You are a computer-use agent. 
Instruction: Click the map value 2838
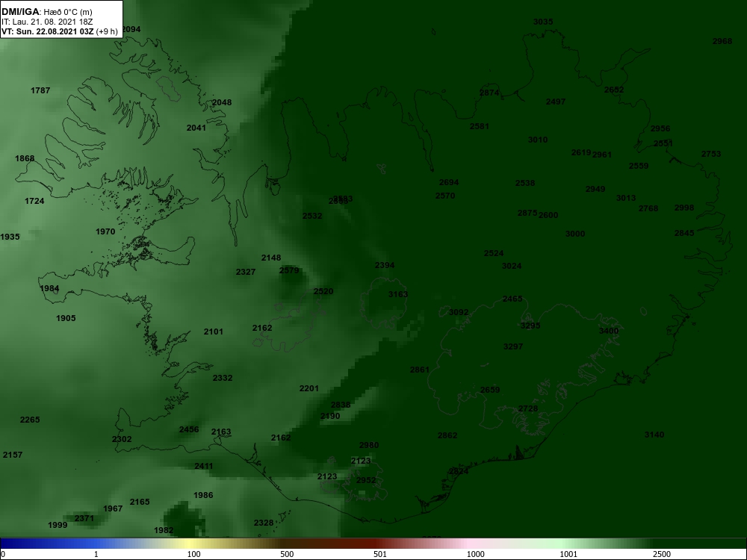341,405
